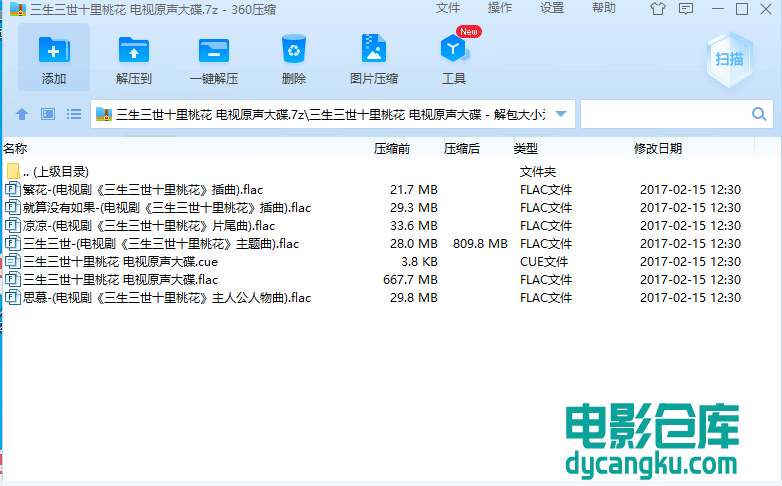Expand the archive path dropdown arrow
This screenshot has height=486, width=782.
(x=561, y=115)
